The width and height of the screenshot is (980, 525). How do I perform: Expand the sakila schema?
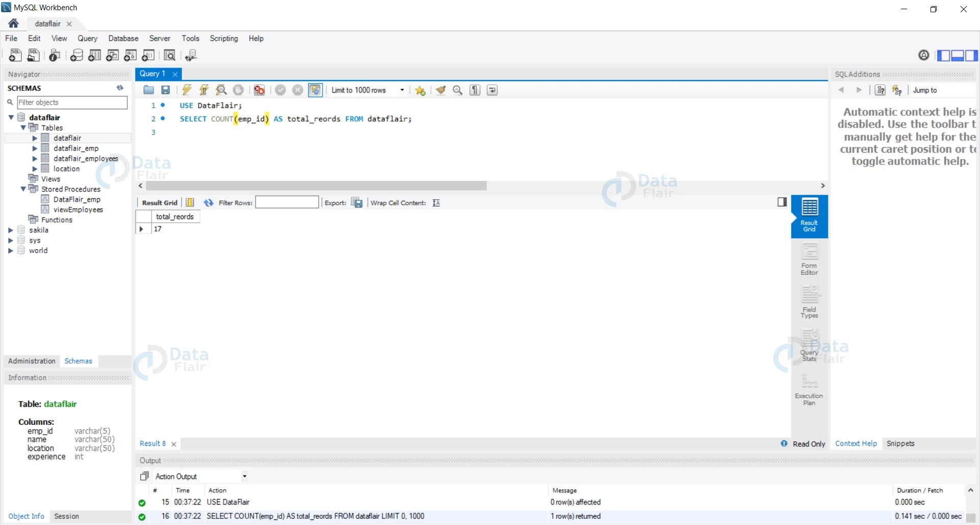pyautogui.click(x=10, y=230)
